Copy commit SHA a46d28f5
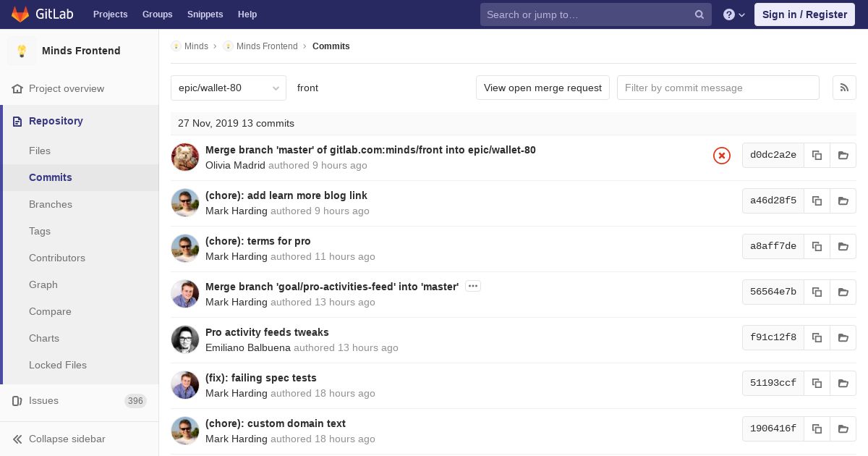Image resolution: width=868 pixels, height=456 pixels. [x=817, y=200]
